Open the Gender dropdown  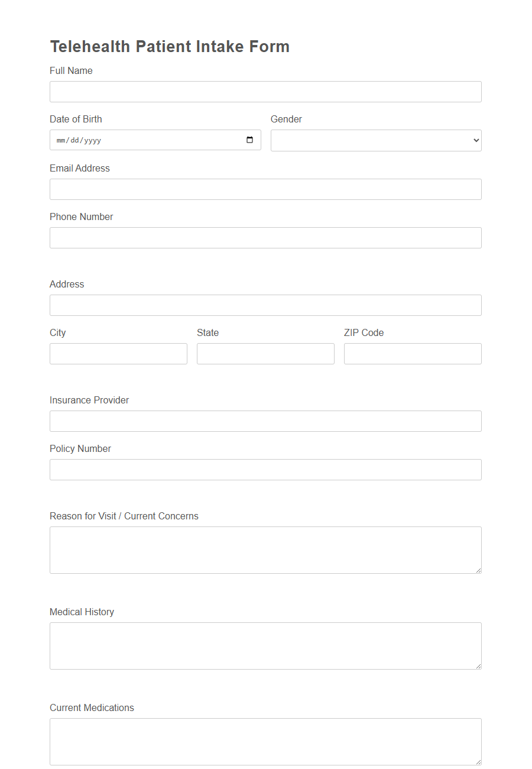coord(376,140)
